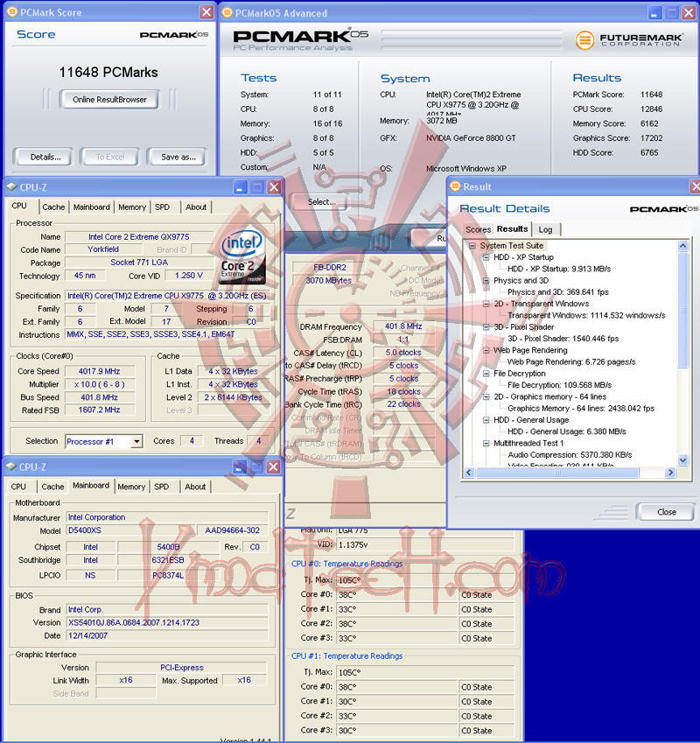The height and width of the screenshot is (743, 700).
Task: Click the Tj. Max 105C° field under CPU #0
Action: [425, 580]
